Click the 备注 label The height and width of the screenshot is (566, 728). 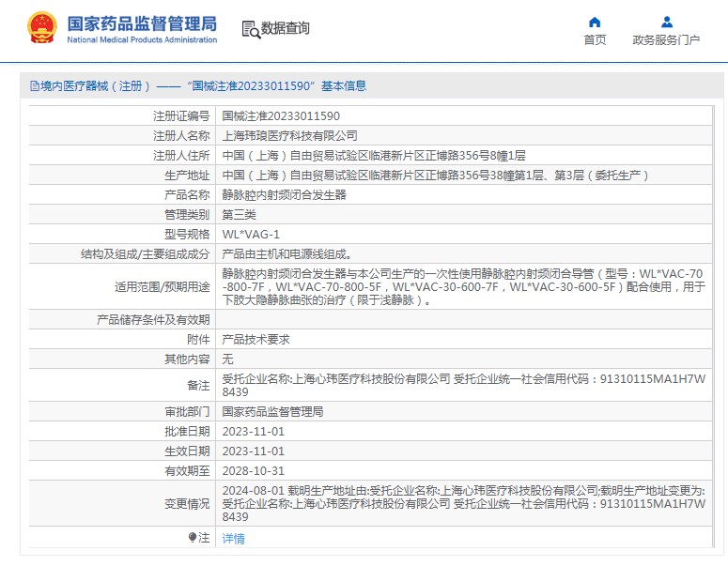[x=198, y=385]
